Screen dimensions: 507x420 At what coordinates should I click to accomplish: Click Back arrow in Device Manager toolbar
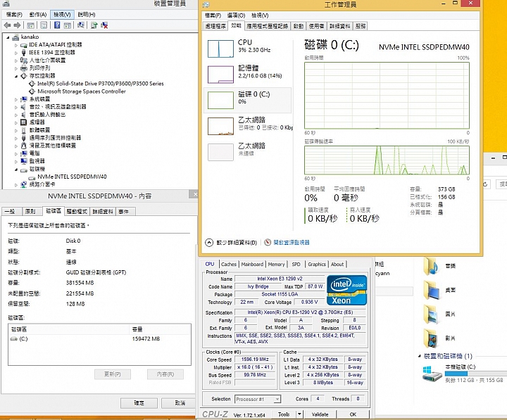click(x=7, y=25)
